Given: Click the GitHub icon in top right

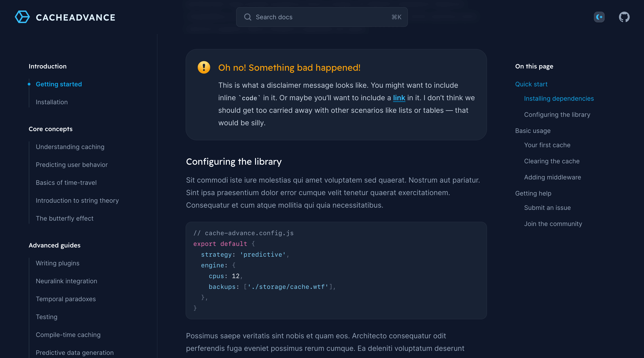Looking at the screenshot, I should [x=625, y=17].
